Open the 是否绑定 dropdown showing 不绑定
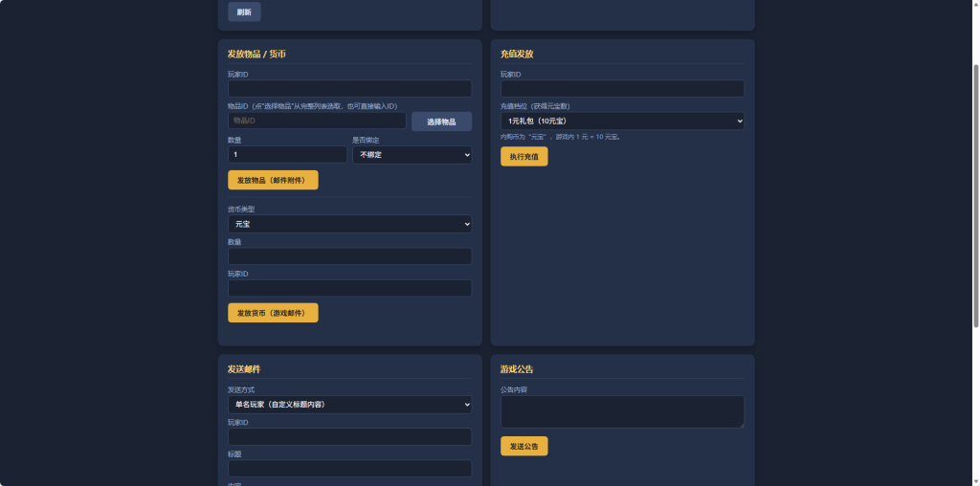The width and height of the screenshot is (980, 486). [412, 155]
